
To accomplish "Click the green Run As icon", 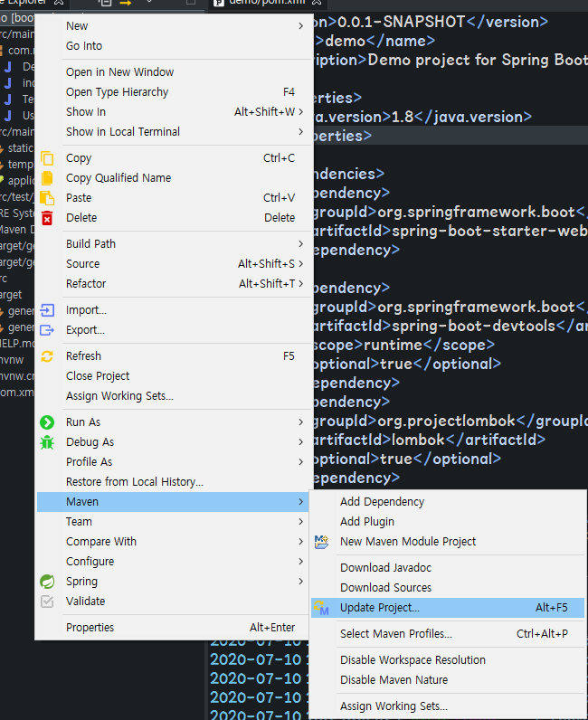I will [x=47, y=422].
